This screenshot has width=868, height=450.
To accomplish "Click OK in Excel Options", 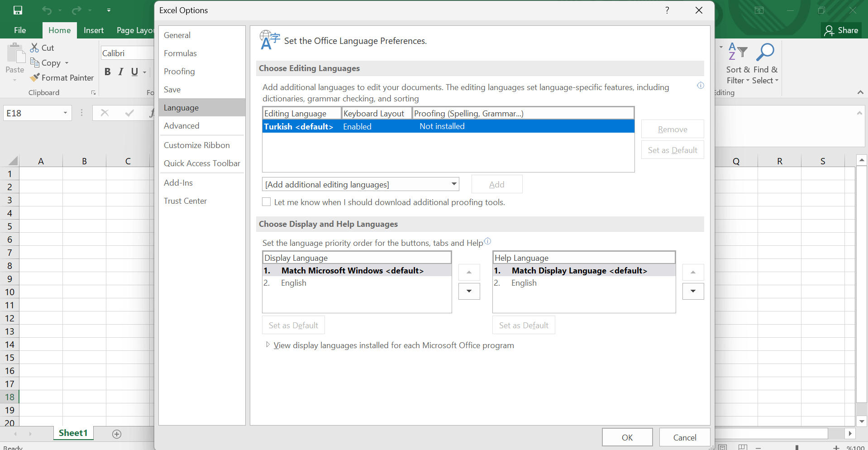I will click(627, 437).
